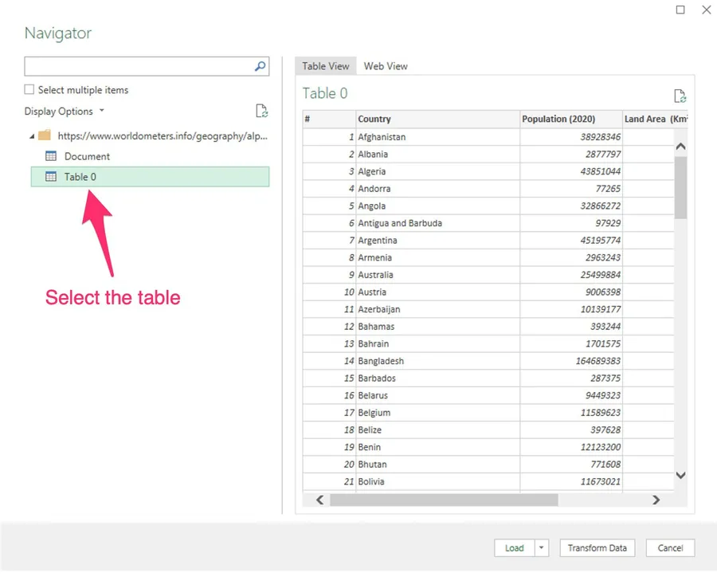This screenshot has width=717, height=588.
Task: Switch to the Web View tab
Action: [386, 66]
